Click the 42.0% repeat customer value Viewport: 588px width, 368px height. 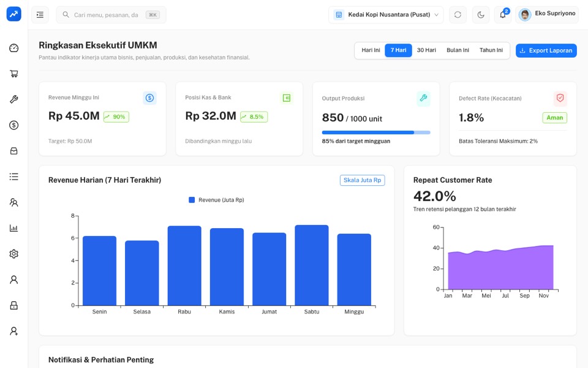pyautogui.click(x=435, y=196)
